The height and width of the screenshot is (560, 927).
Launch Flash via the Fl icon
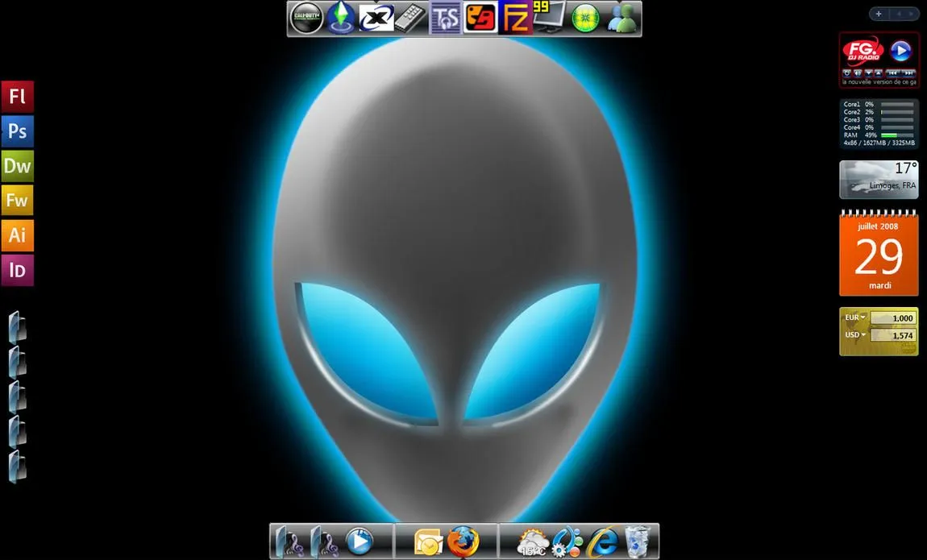[x=17, y=96]
